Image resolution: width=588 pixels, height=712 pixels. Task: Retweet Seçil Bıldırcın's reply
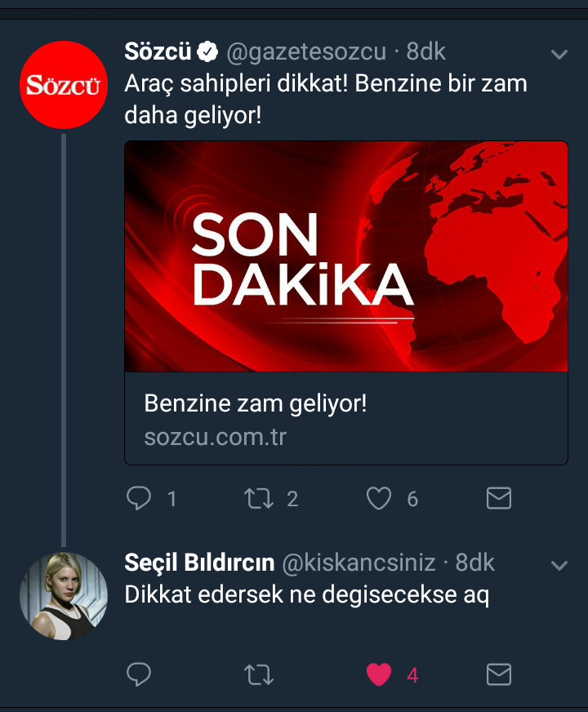click(260, 674)
